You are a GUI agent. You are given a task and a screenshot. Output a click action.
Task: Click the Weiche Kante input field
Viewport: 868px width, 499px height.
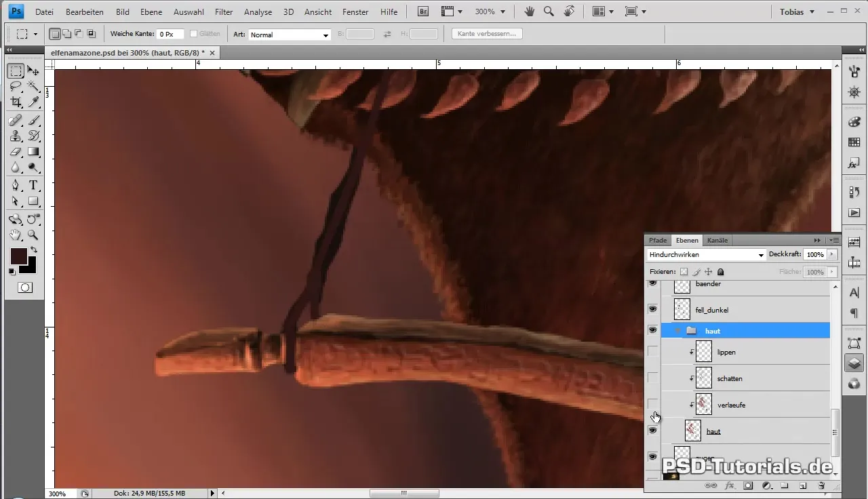coord(170,34)
